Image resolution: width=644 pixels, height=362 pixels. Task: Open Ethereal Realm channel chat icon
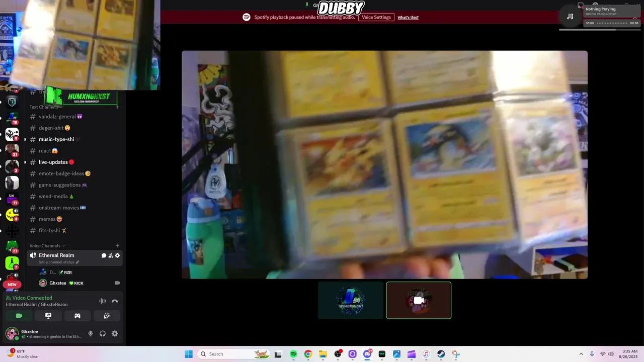click(x=104, y=255)
